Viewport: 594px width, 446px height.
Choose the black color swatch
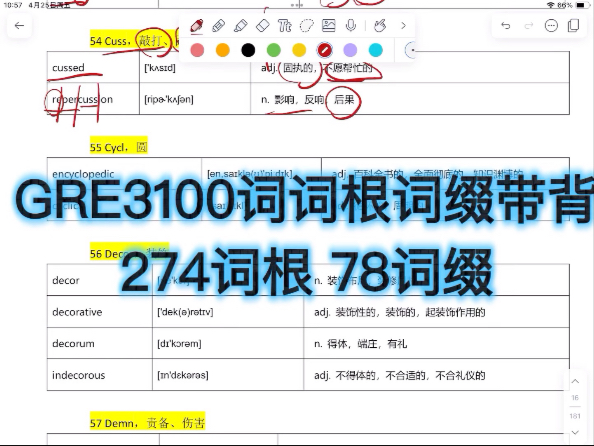[248, 50]
